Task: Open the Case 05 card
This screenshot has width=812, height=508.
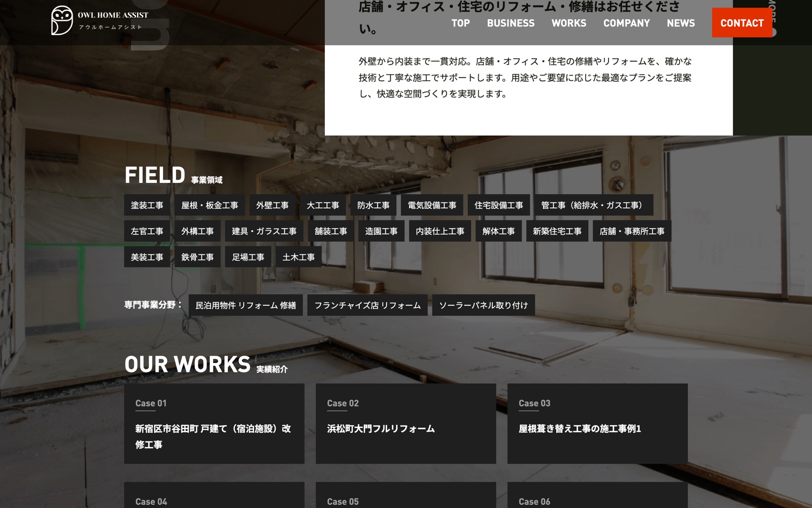Action: [x=406, y=495]
